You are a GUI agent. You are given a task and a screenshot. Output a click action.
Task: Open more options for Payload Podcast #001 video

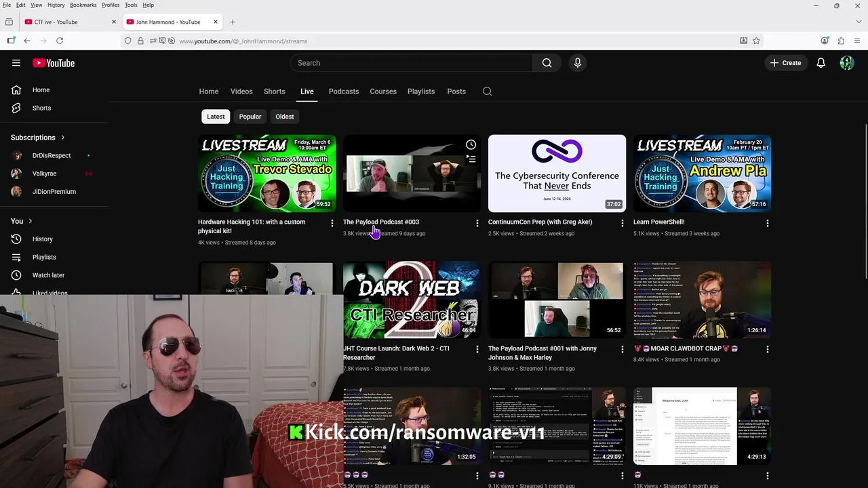tap(622, 349)
